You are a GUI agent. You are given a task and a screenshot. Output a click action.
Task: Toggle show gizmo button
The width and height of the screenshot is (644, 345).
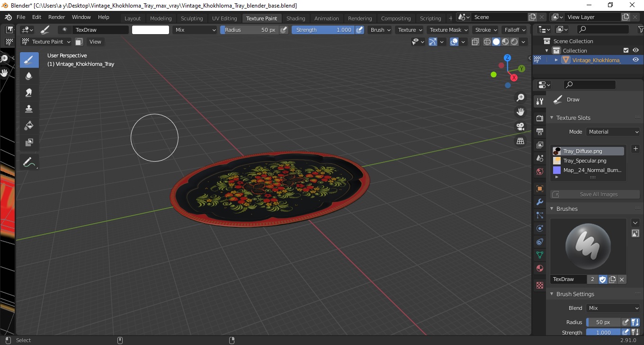[433, 42]
